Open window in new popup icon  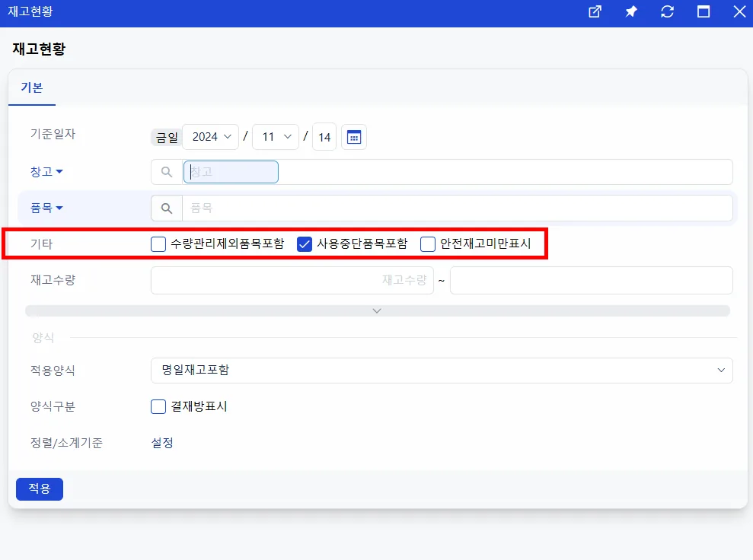tap(595, 11)
